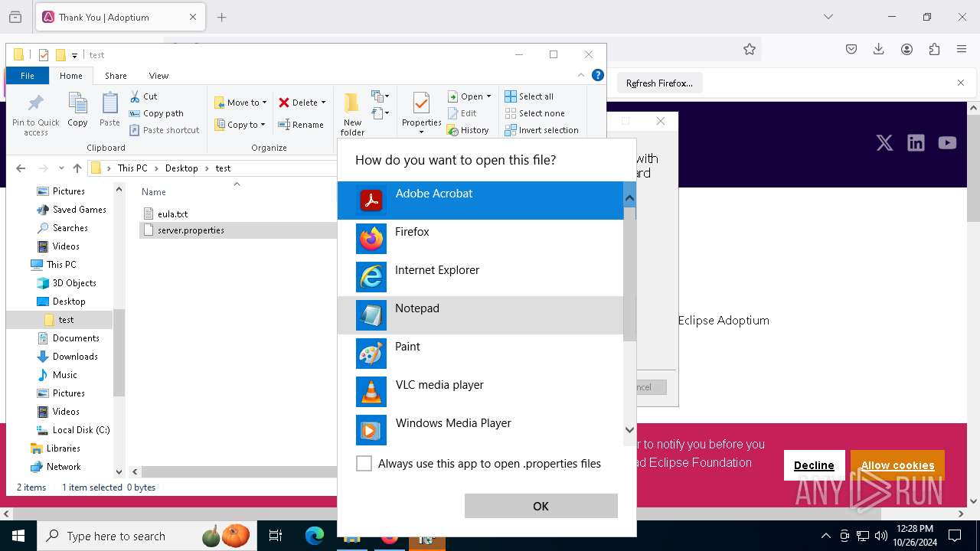Image resolution: width=980 pixels, height=551 pixels.
Task: Click the Properties ribbon icon
Action: pyautogui.click(x=421, y=103)
